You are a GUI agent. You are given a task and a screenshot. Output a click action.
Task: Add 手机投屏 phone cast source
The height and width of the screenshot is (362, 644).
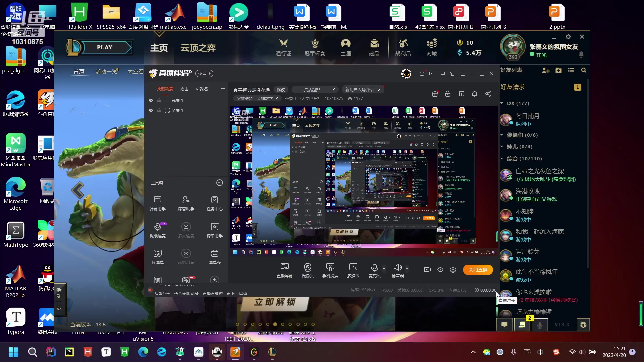(x=330, y=270)
